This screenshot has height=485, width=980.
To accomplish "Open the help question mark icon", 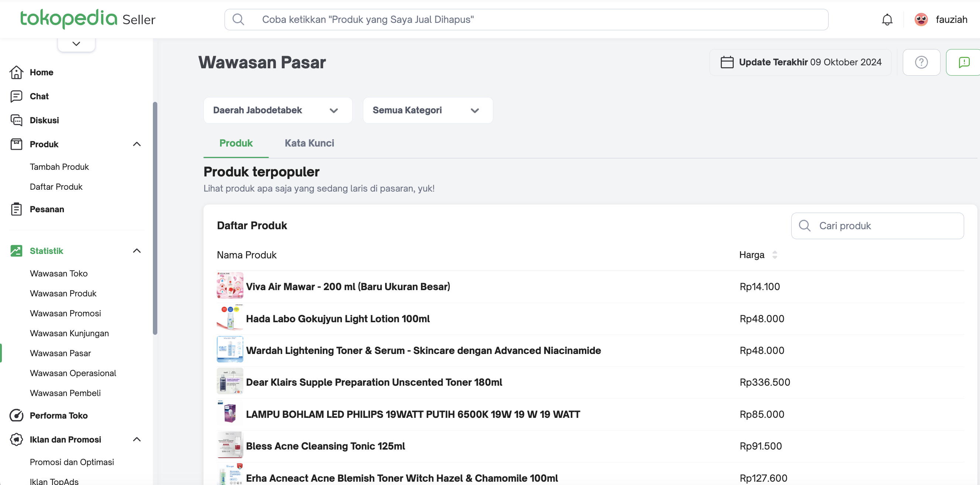I will (x=921, y=62).
